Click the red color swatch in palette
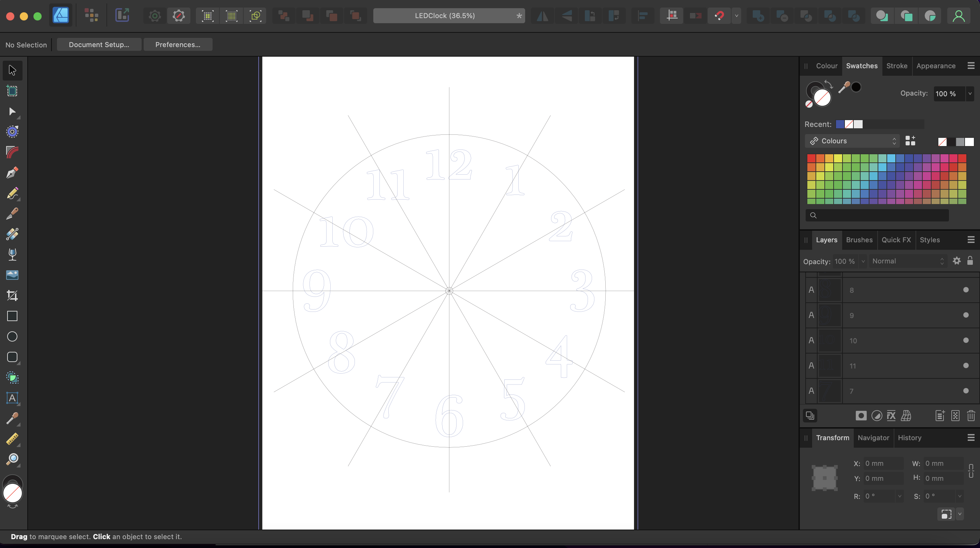The width and height of the screenshot is (980, 548). coord(812,157)
